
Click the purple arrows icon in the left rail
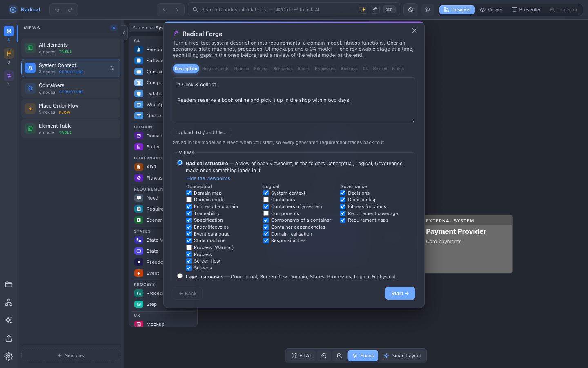9,75
